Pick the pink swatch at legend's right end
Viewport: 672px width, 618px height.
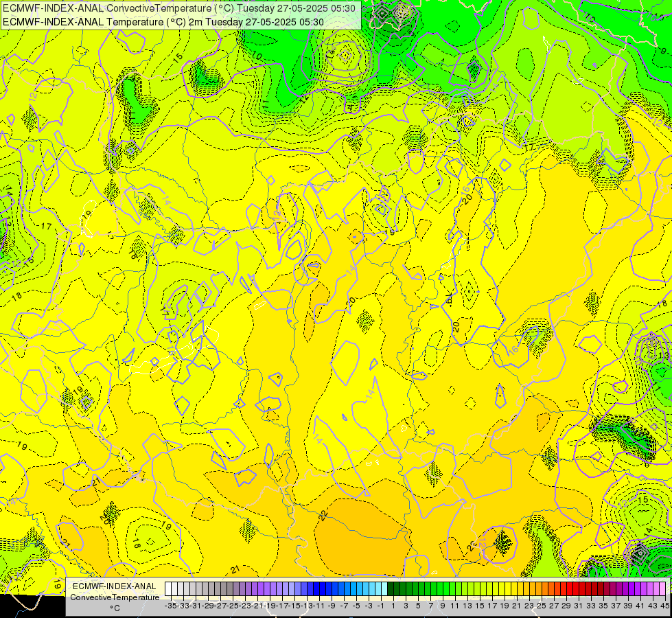click(x=662, y=588)
